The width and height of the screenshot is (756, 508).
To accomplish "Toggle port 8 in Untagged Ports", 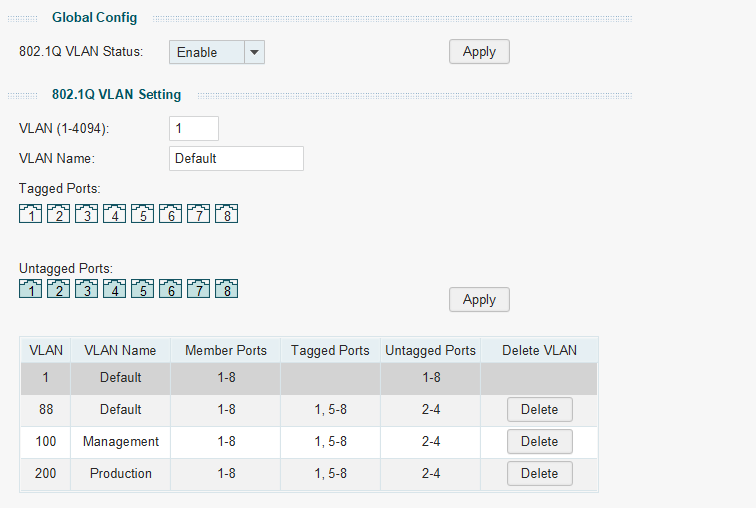I will pyautogui.click(x=226, y=289).
